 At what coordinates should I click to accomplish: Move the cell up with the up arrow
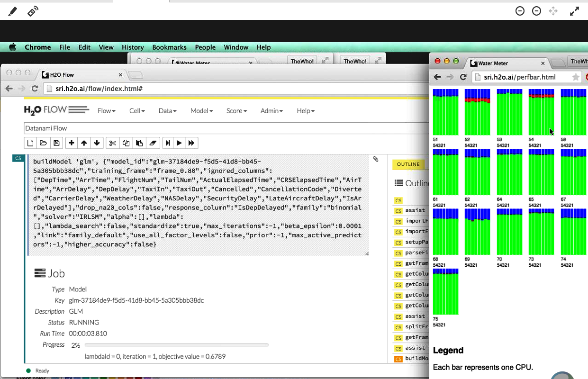point(84,143)
